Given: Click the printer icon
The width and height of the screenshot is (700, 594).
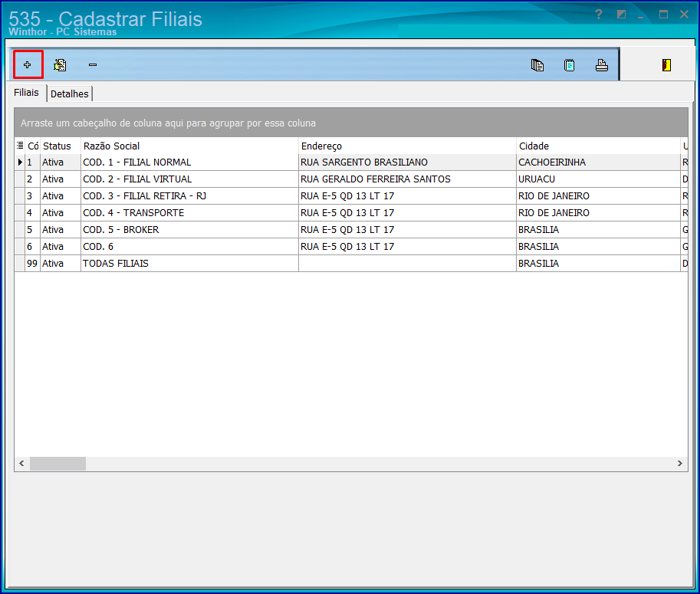Looking at the screenshot, I should click(602, 65).
